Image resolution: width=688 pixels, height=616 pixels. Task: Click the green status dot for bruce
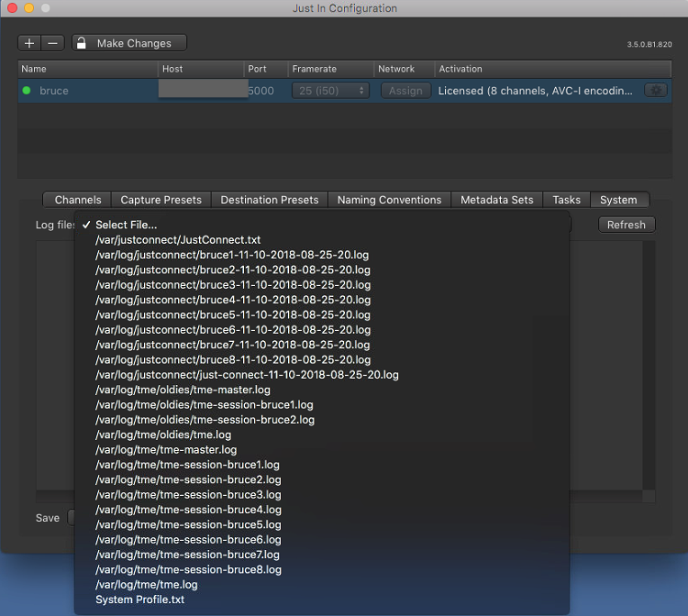[27, 91]
